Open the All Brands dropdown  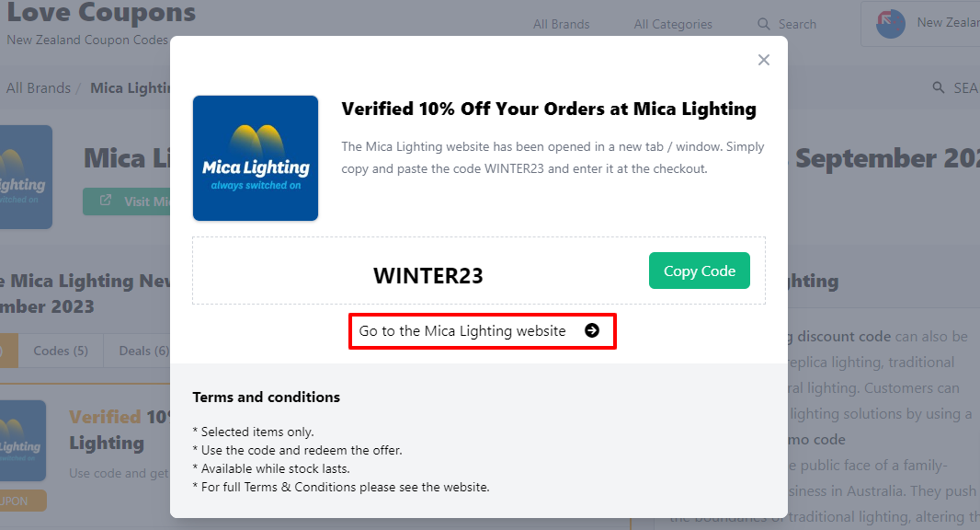[x=561, y=24]
